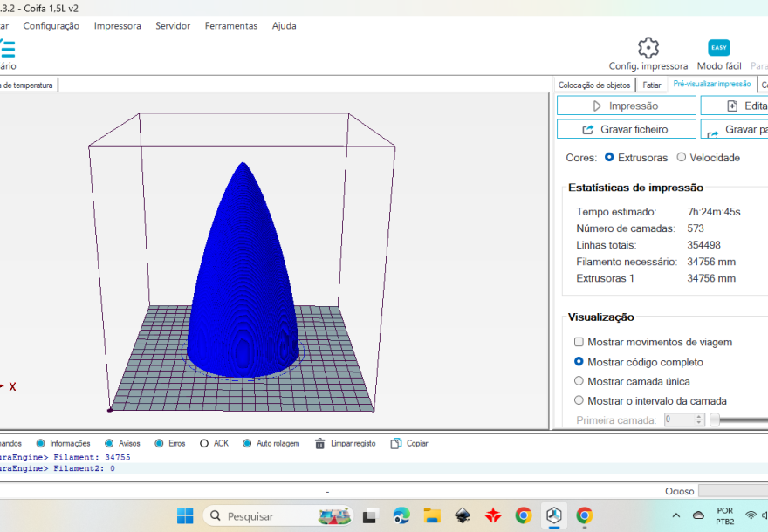This screenshot has height=532, width=768.
Task: Click the Primeira camada number field
Action: point(679,419)
